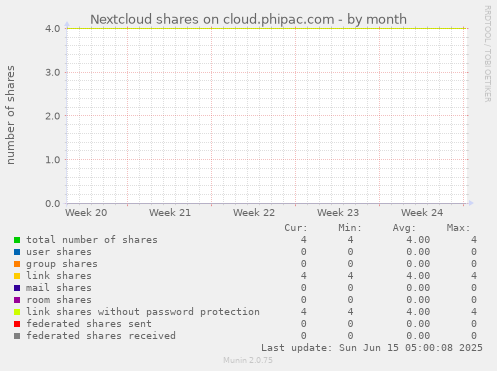497x371 pixels.
Task: Click the 'Week 24' x-axis label
Action: (x=422, y=213)
